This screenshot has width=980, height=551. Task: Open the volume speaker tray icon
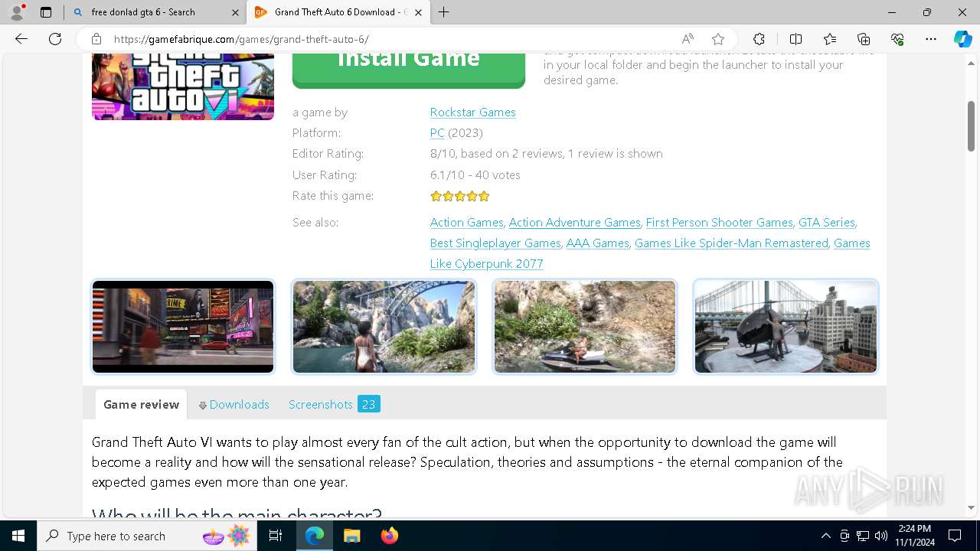click(x=881, y=536)
